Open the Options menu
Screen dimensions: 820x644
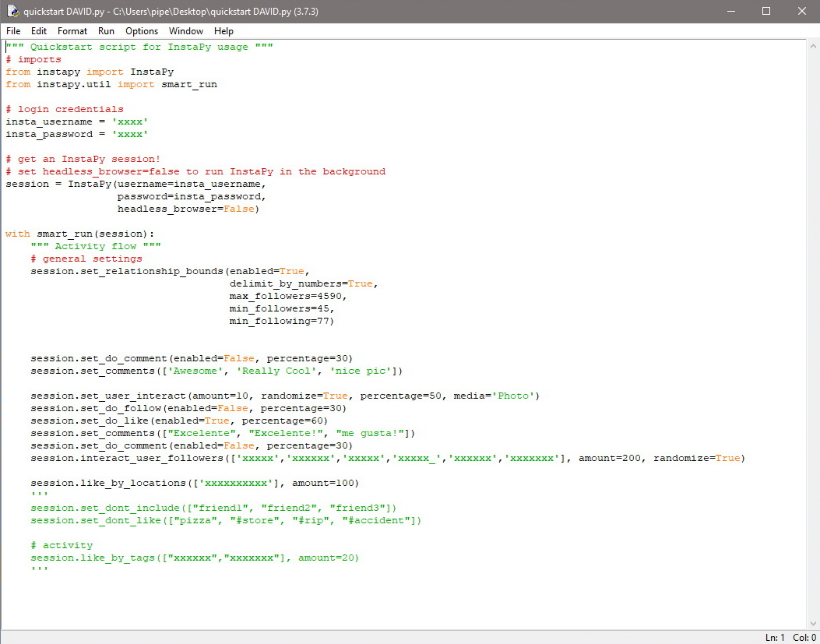141,31
